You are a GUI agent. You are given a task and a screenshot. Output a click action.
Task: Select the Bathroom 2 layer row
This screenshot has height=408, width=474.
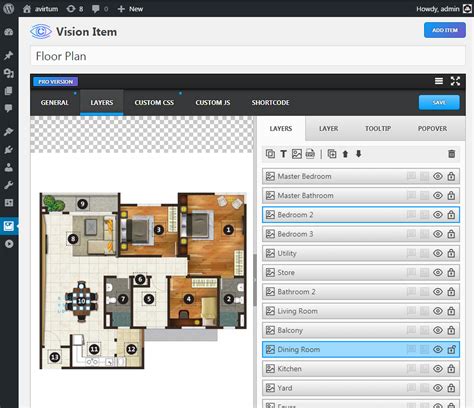click(361, 292)
